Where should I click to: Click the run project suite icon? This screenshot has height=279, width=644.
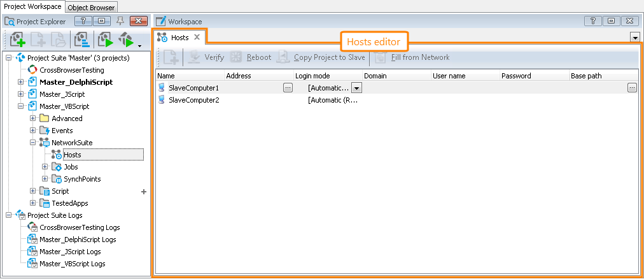click(127, 40)
